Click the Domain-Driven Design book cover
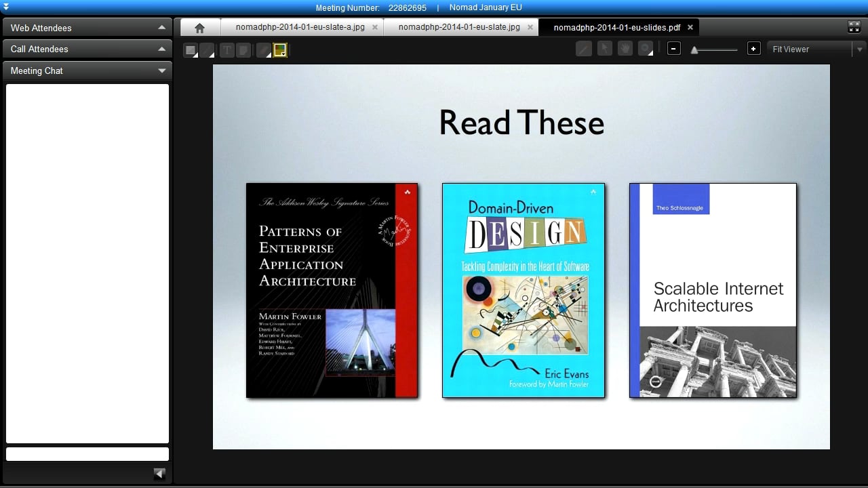The image size is (868, 488). pyautogui.click(x=524, y=290)
